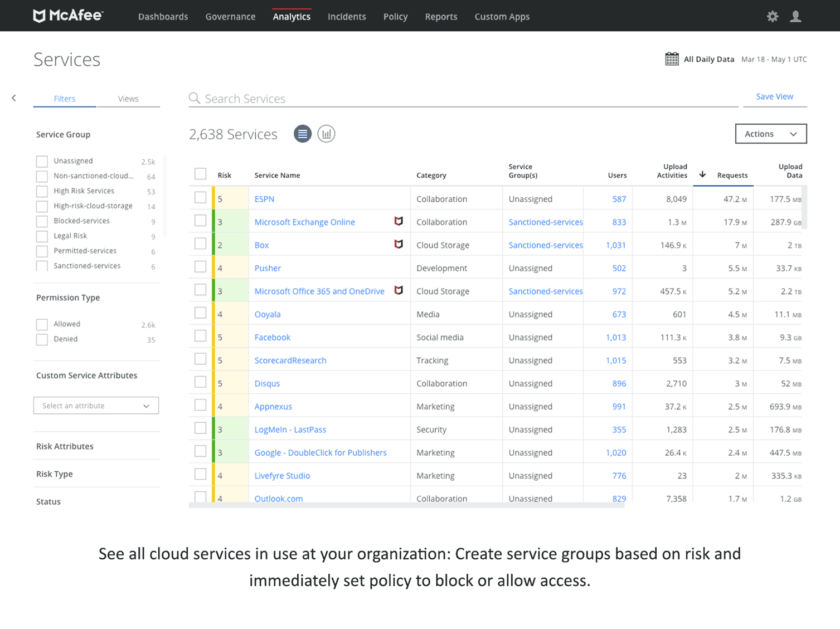
Task: Expand the Status filter section
Action: tap(48, 501)
